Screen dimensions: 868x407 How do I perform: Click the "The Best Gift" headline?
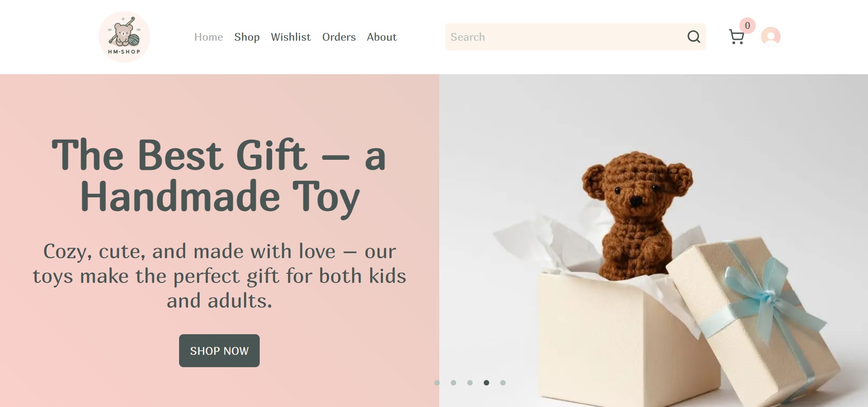click(x=219, y=176)
